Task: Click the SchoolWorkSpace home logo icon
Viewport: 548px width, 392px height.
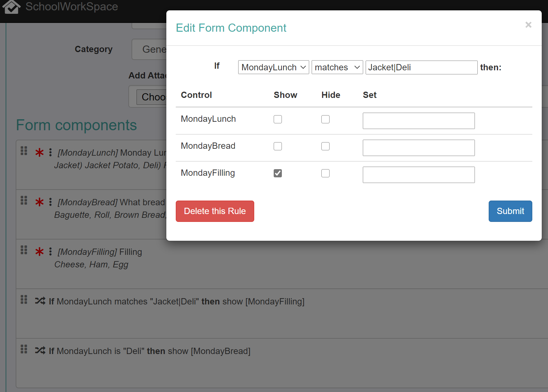Action: [x=12, y=7]
